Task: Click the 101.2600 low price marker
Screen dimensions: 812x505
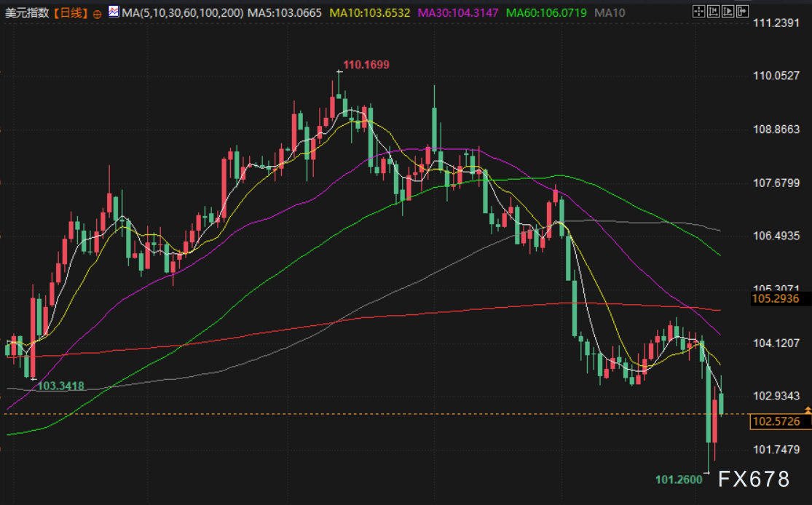Action: coord(679,480)
